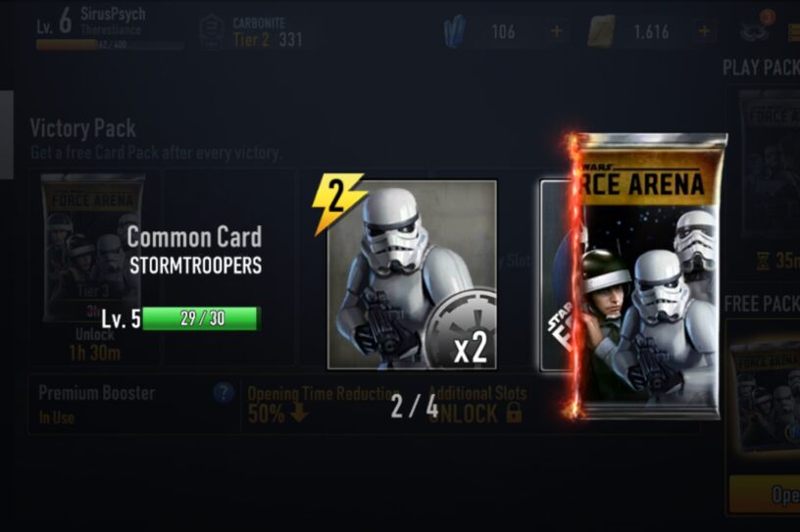Click the Imperial emblem on the card
Image resolution: width=800 pixels, height=532 pixels.
pos(461,327)
